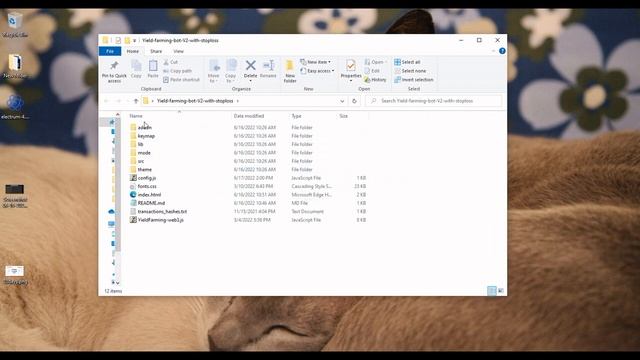Viewport: 640px width, 360px height.
Task: Click Invert selection
Action: [x=414, y=80]
